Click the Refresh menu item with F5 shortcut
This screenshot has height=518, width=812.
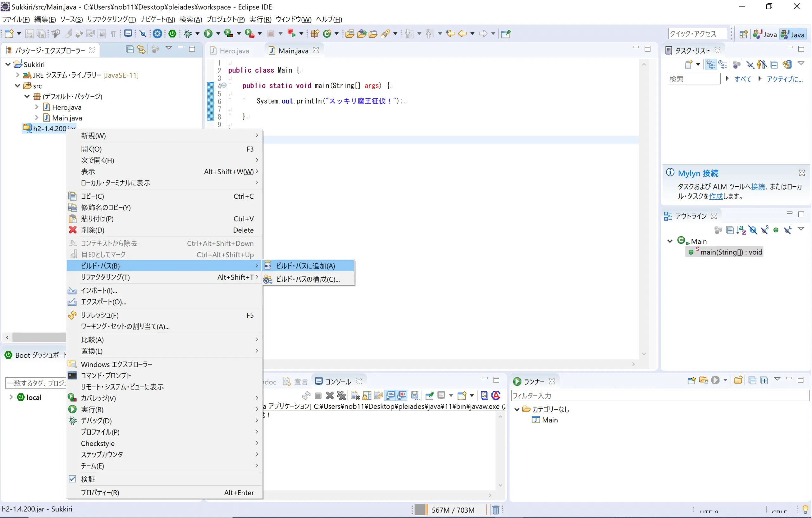pyautogui.click(x=164, y=315)
